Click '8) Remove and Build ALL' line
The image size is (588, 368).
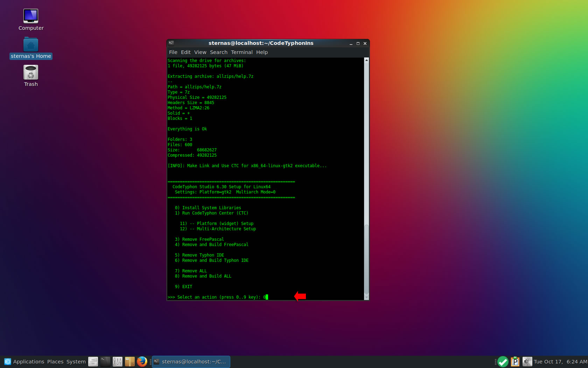203,276
